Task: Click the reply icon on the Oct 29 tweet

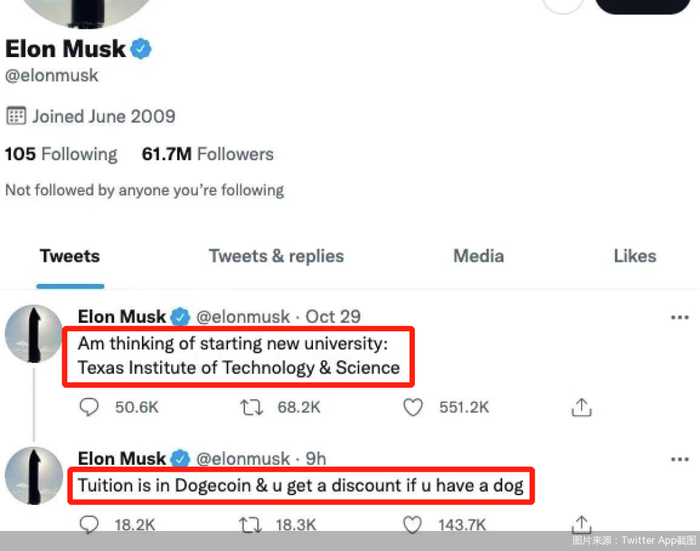Action: point(89,407)
